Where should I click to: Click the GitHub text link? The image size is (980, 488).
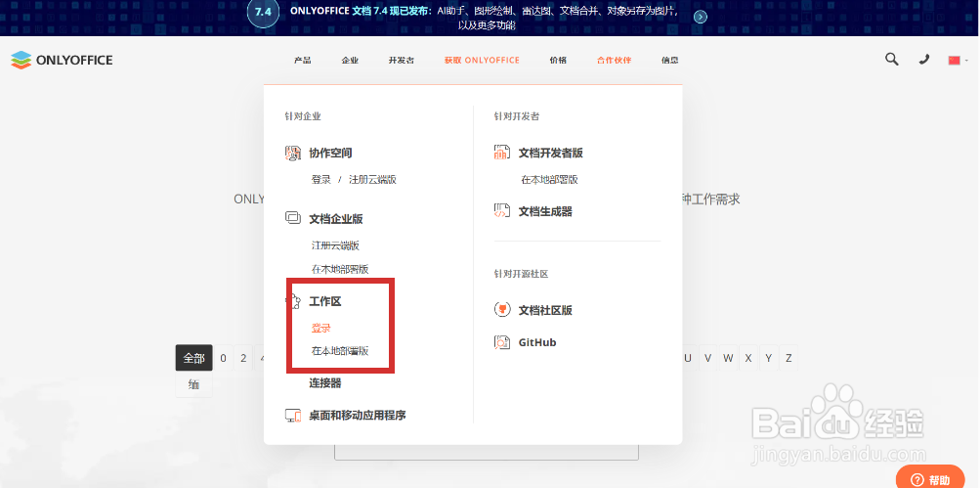pyautogui.click(x=536, y=343)
